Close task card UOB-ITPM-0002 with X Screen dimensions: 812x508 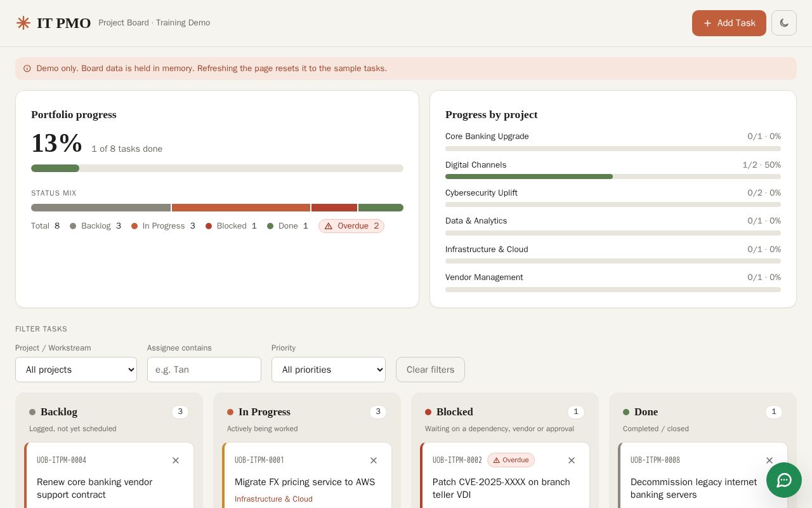572,460
